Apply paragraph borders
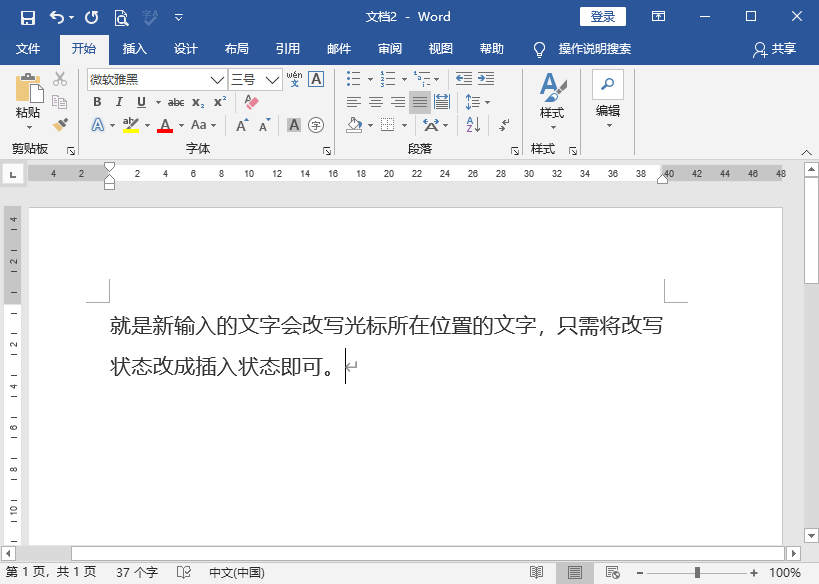819x584 pixels. point(388,125)
